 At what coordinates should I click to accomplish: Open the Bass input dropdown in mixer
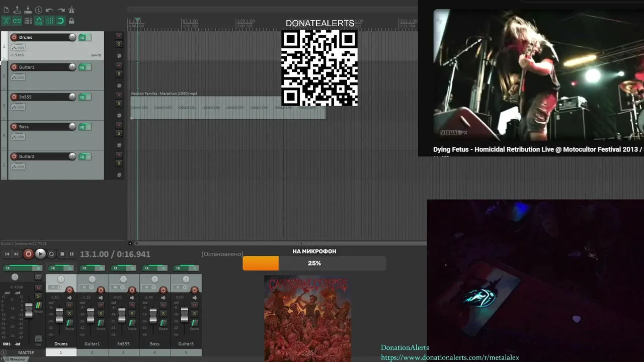point(147,287)
